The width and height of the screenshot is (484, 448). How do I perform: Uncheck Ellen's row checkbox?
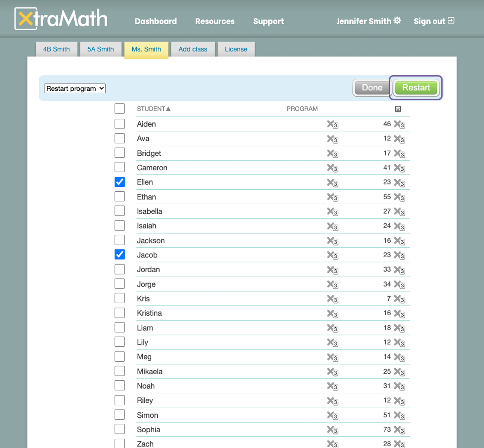(x=119, y=182)
